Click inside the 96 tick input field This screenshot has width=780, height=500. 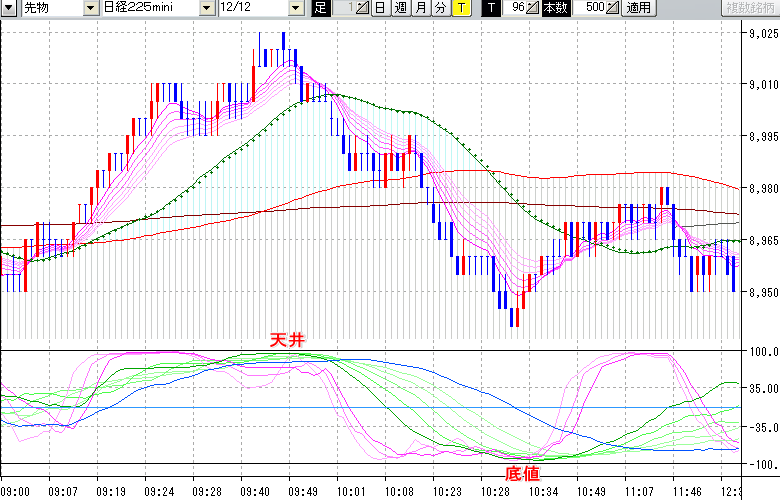coord(514,8)
